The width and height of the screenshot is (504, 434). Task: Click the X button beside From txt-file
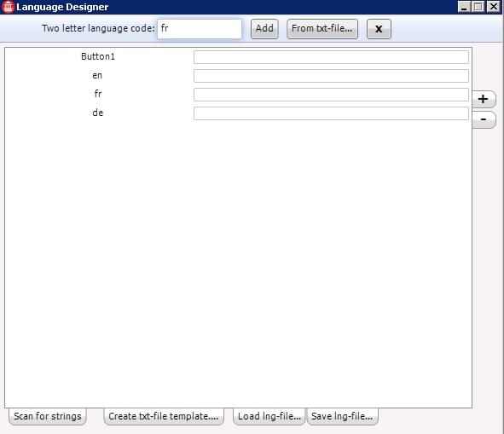click(379, 29)
